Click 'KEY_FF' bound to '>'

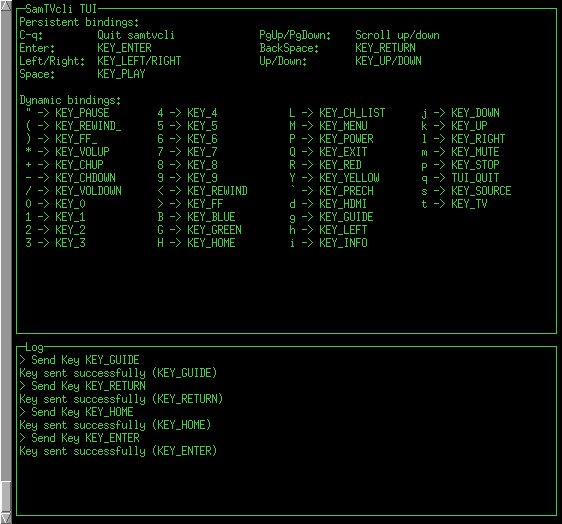pyautogui.click(x=205, y=204)
